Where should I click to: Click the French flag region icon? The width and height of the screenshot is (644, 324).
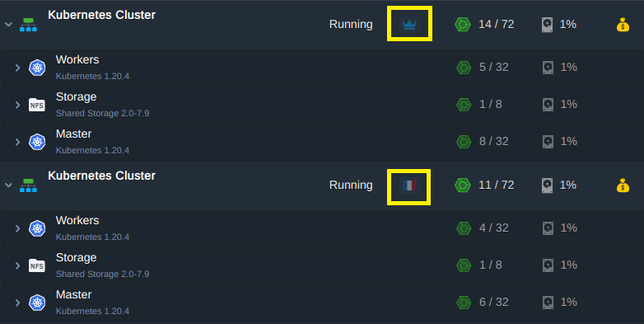409,185
